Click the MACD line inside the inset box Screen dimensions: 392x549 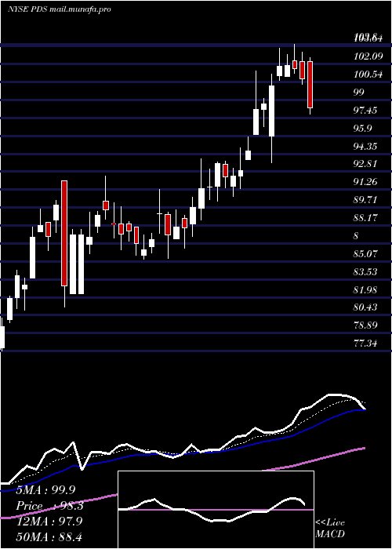point(212,510)
